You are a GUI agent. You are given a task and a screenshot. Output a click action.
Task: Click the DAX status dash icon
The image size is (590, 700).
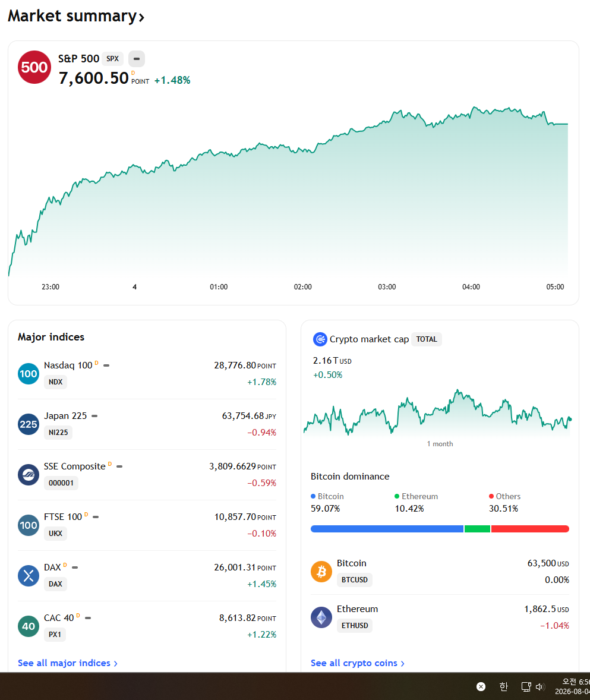click(75, 567)
